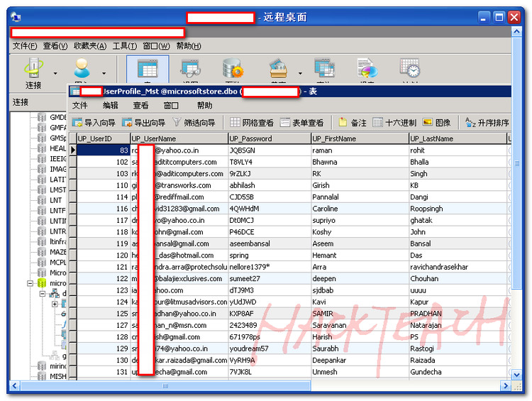Toggle 十六进制 hex display
Image resolution: width=532 pixels, height=401 pixels.
(x=394, y=123)
